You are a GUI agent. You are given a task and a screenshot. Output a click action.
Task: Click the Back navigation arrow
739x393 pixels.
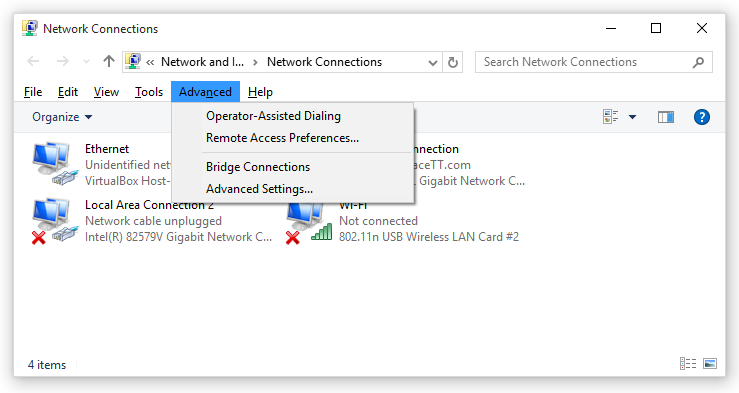pyautogui.click(x=33, y=61)
